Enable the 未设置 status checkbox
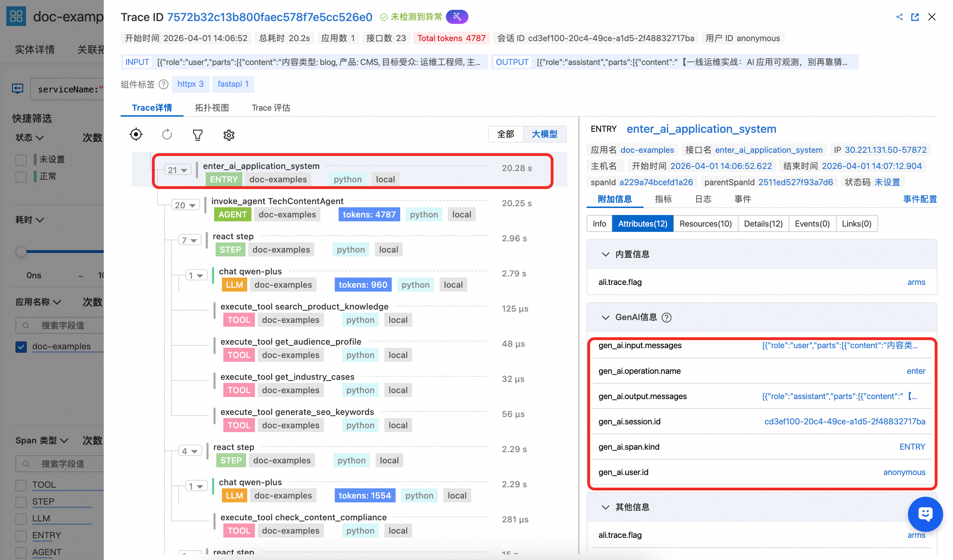 (x=21, y=160)
